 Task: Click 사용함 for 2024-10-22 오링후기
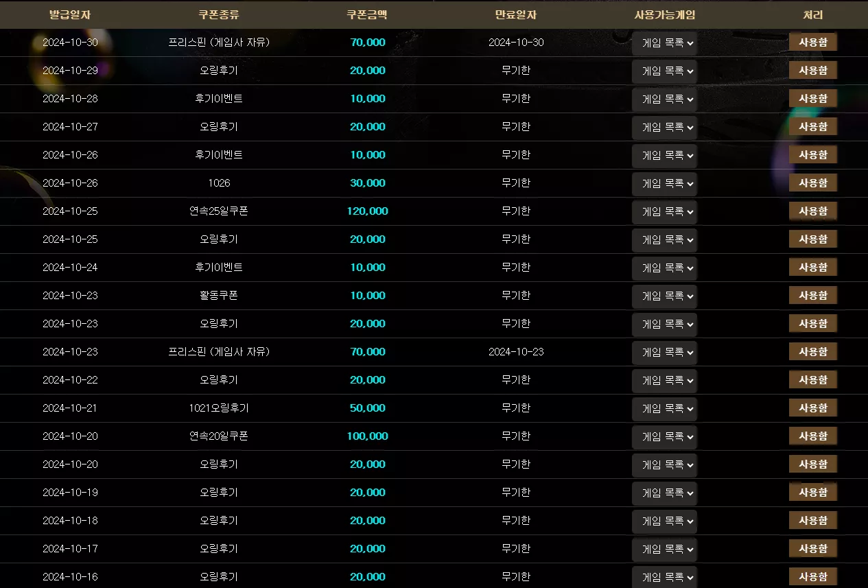(x=812, y=380)
